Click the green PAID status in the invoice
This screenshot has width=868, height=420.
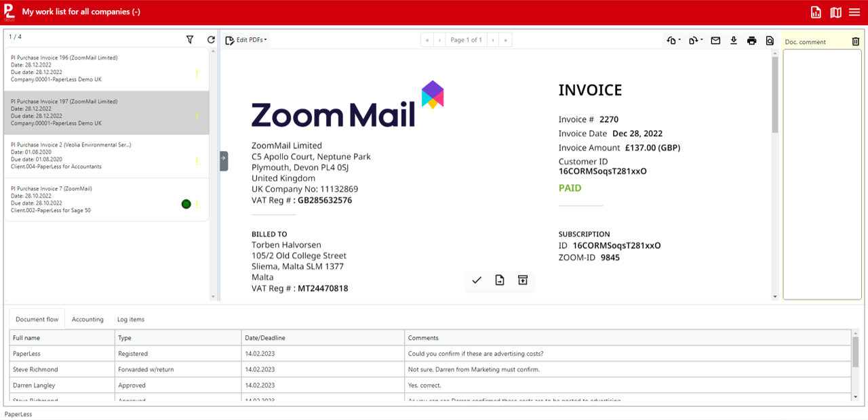coord(570,188)
